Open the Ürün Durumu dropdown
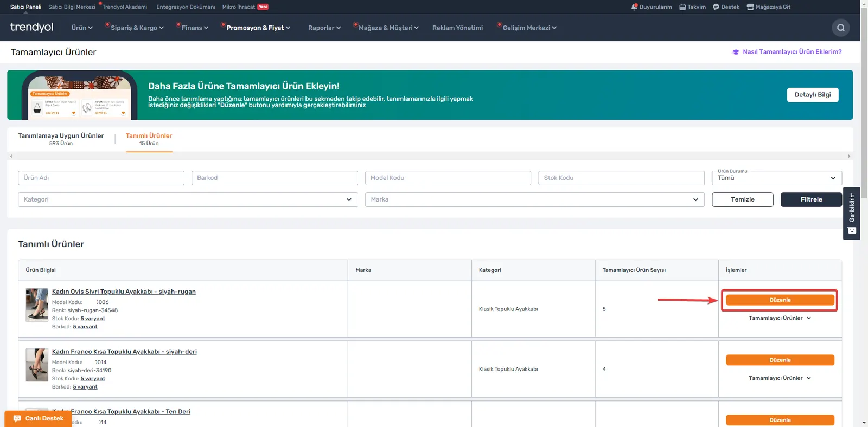 [777, 178]
